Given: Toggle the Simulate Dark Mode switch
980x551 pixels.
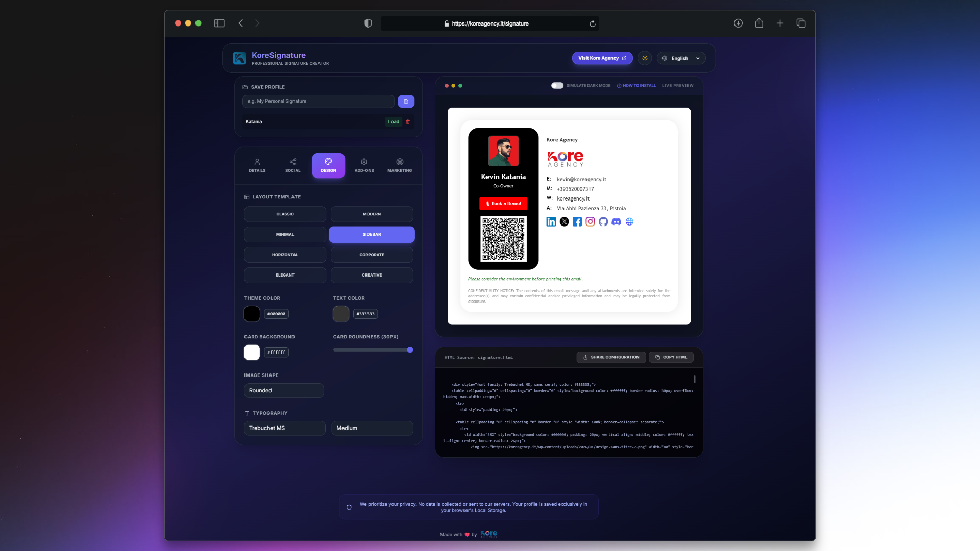Looking at the screenshot, I should (557, 86).
